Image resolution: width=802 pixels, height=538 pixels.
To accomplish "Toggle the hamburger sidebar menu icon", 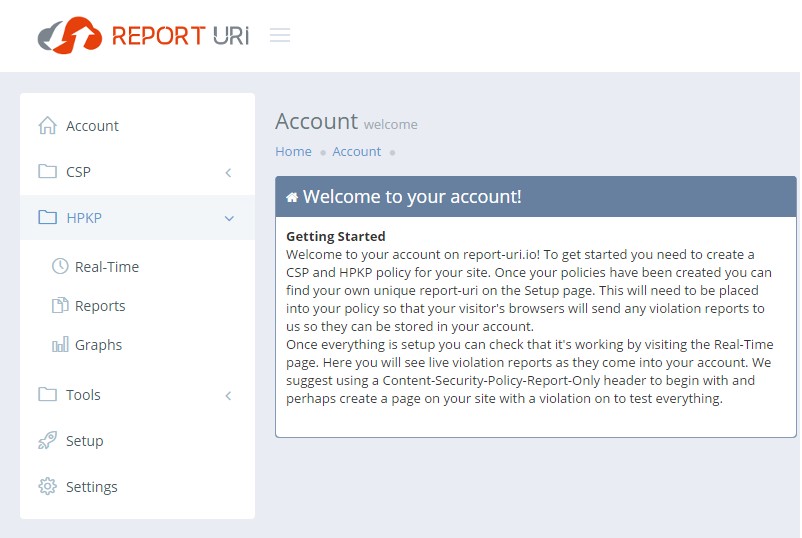I will [x=280, y=35].
